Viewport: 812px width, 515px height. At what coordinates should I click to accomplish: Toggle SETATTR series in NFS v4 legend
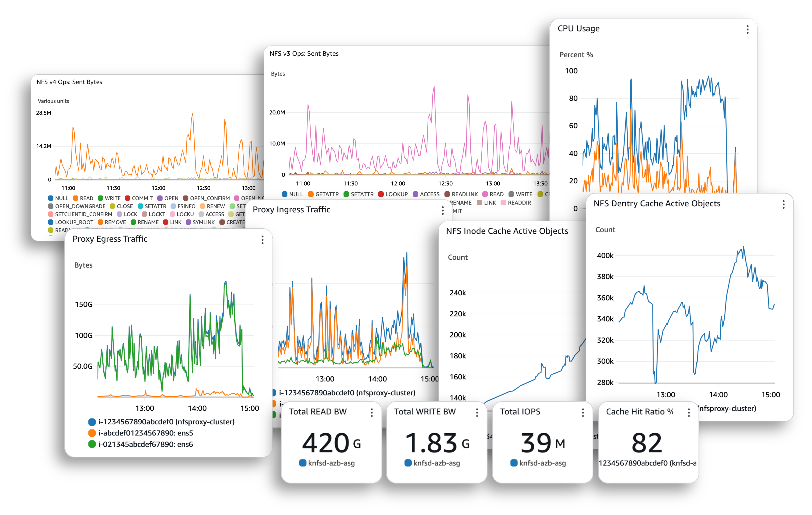coord(152,206)
